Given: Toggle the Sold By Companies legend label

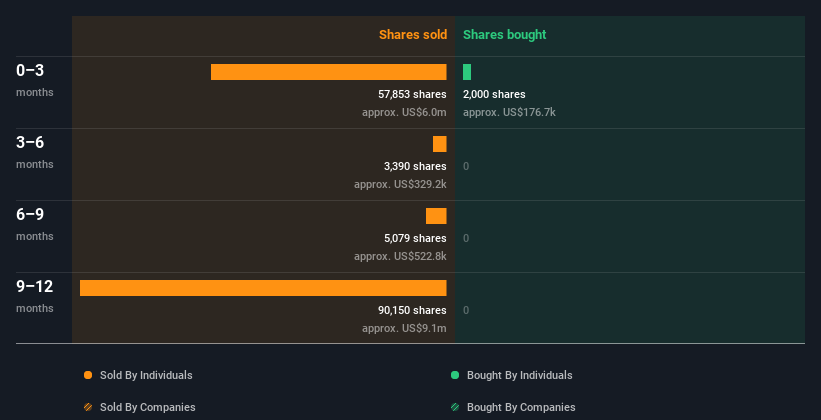Looking at the screenshot, I should click(x=148, y=407).
